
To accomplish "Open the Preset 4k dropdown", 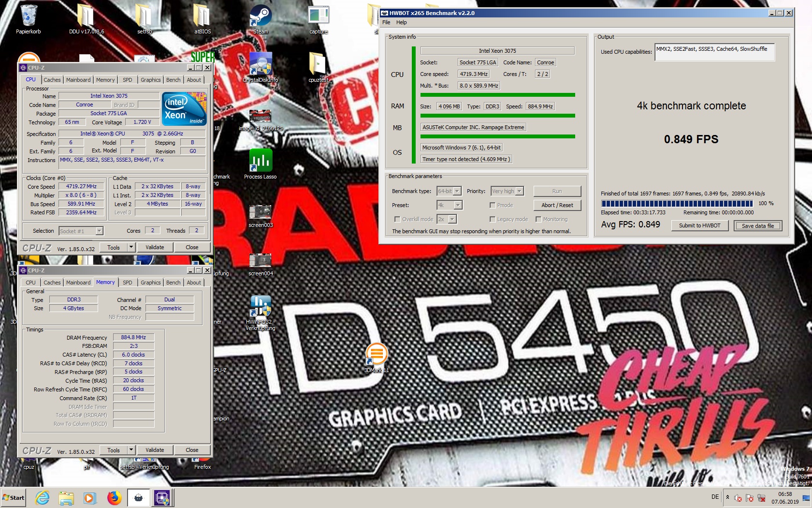I will (449, 205).
